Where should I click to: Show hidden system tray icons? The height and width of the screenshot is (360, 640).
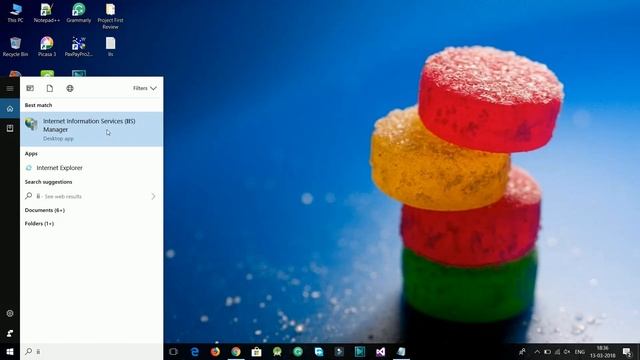(537, 351)
